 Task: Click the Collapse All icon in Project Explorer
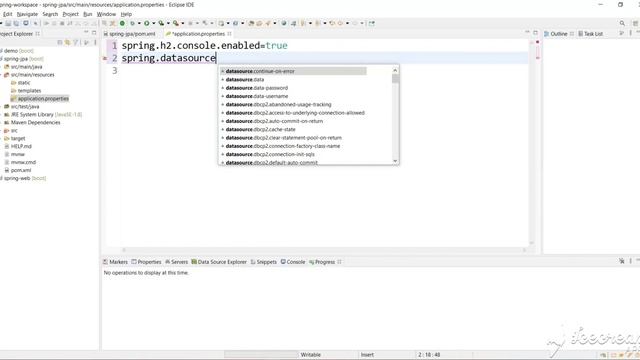tap(60, 42)
